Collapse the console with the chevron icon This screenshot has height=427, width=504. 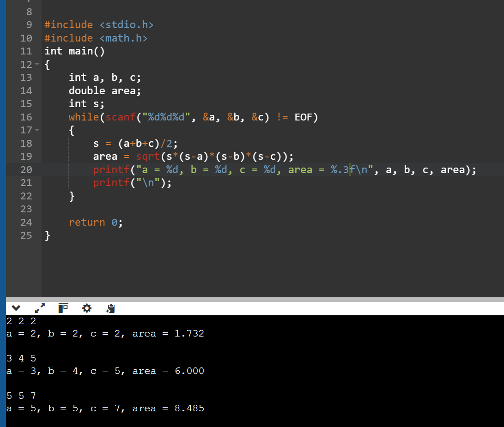16,308
